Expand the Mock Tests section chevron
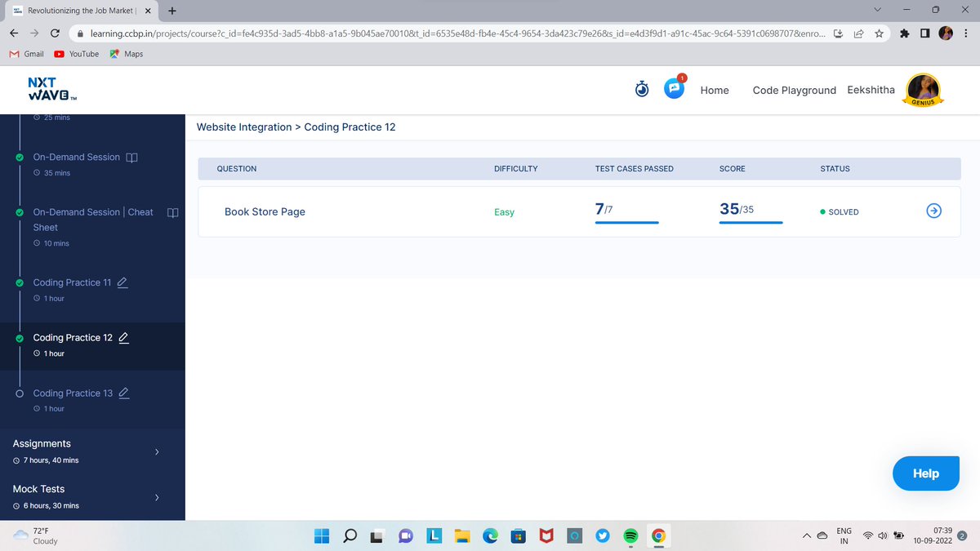This screenshot has height=551, width=980. tap(157, 497)
